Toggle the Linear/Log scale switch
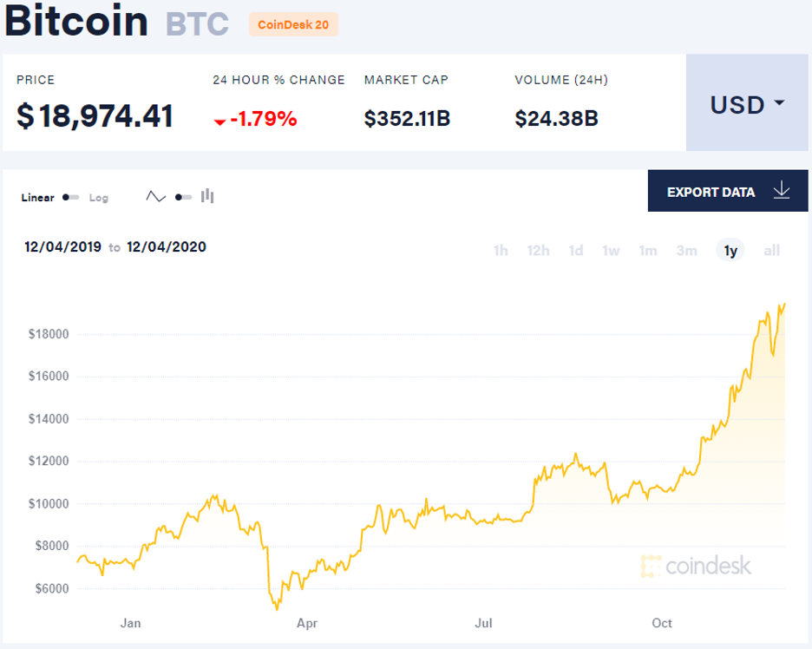The width and height of the screenshot is (812, 649). pos(70,198)
